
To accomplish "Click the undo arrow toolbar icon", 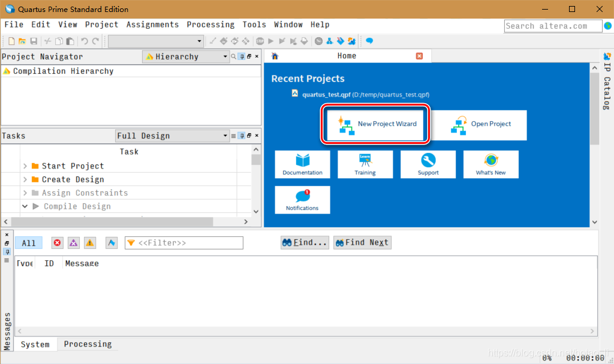I will pos(84,41).
